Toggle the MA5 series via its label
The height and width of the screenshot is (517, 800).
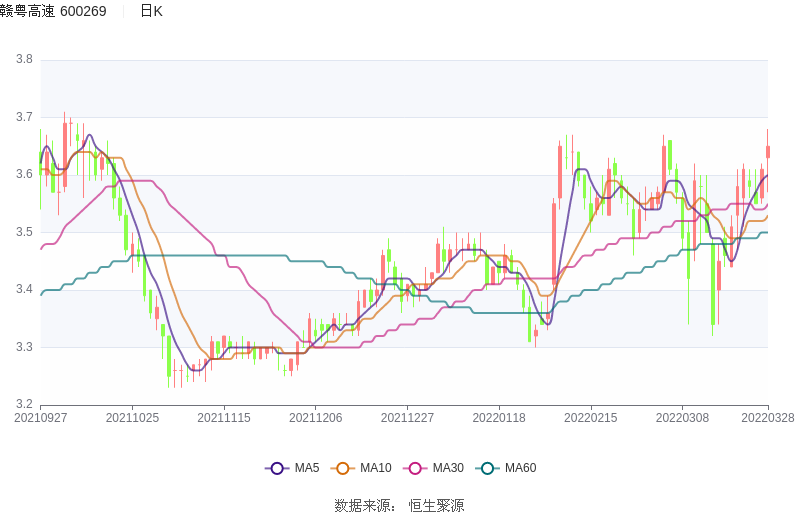(x=306, y=468)
